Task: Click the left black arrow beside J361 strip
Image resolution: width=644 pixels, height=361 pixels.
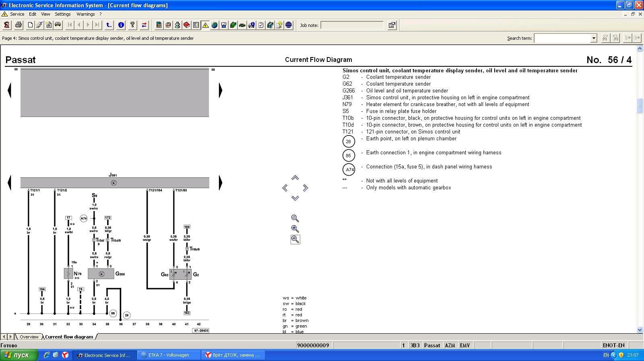Action: (x=9, y=183)
